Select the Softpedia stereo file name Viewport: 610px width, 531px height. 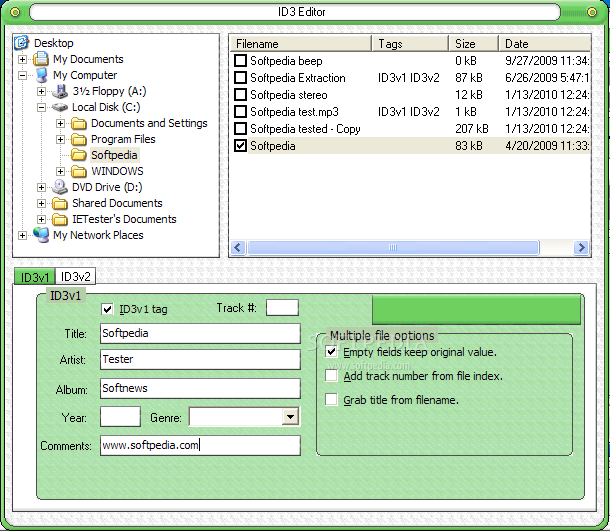point(289,95)
